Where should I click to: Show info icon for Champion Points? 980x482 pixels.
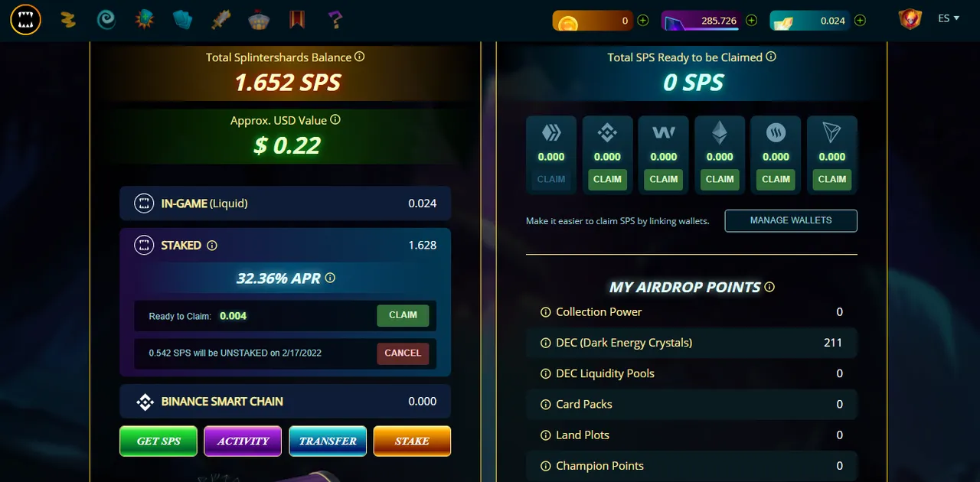coord(546,466)
